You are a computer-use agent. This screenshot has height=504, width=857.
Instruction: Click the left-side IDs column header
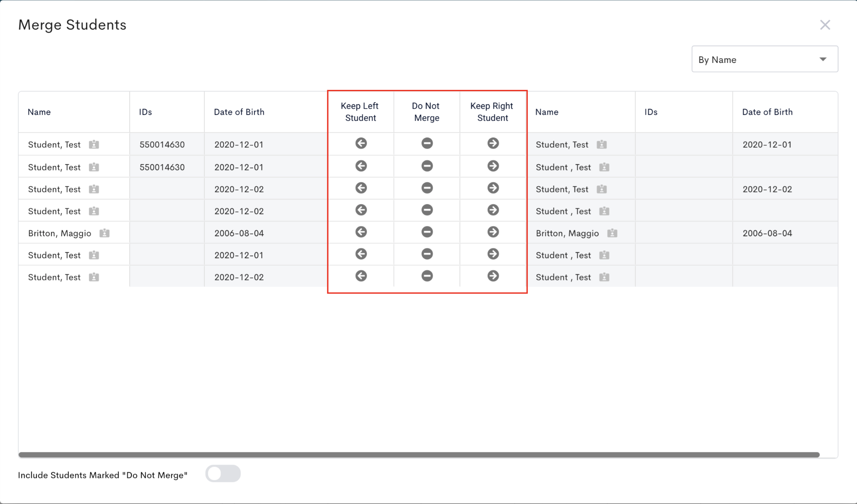click(x=167, y=112)
